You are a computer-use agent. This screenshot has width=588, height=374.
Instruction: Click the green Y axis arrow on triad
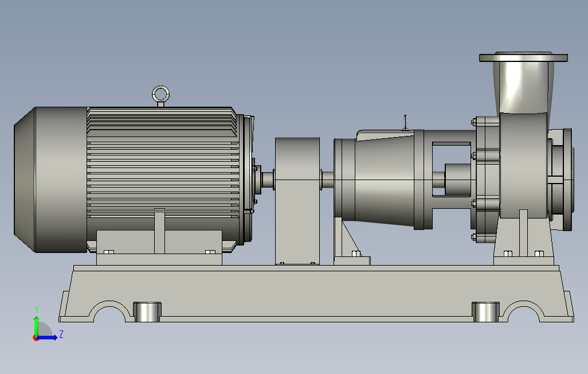click(x=36, y=326)
